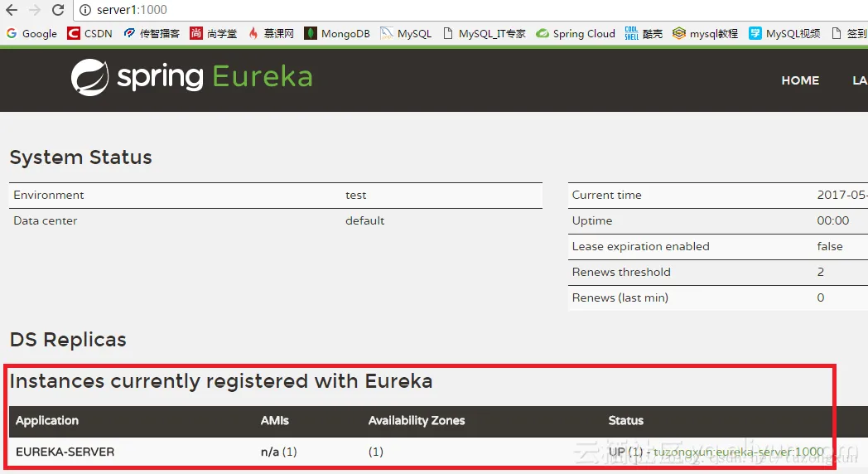Select the data center value default
The height and width of the screenshot is (474, 868).
364,220
